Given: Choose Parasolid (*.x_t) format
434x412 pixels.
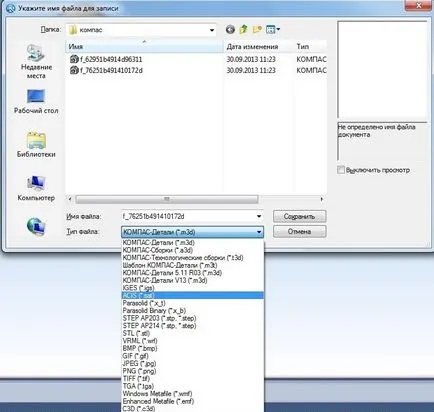Looking at the screenshot, I should [144, 303].
